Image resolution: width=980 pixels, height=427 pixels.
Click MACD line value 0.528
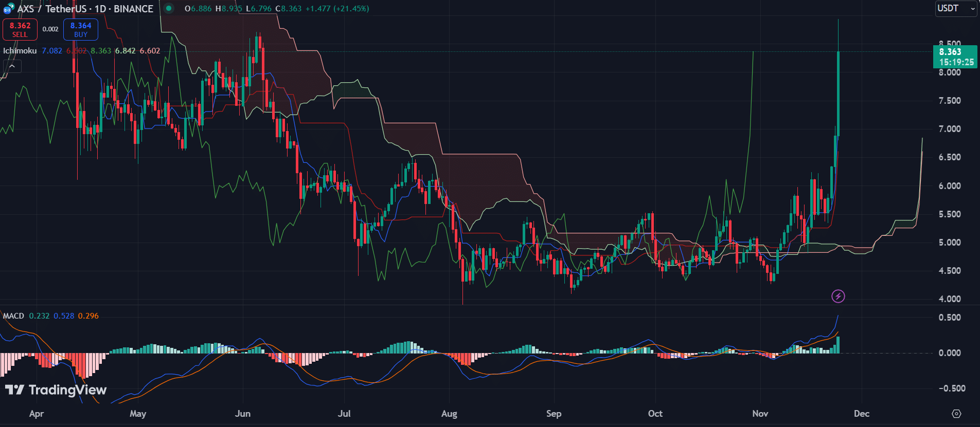[x=64, y=316]
